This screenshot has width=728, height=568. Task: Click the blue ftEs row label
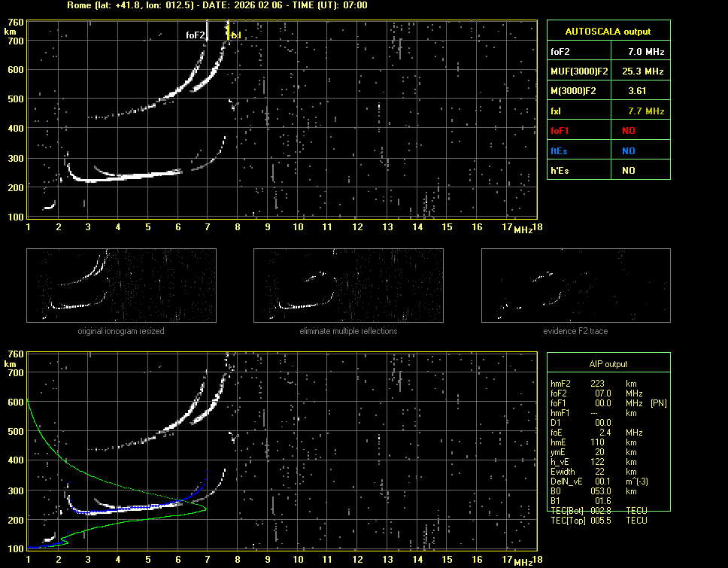pos(560,150)
